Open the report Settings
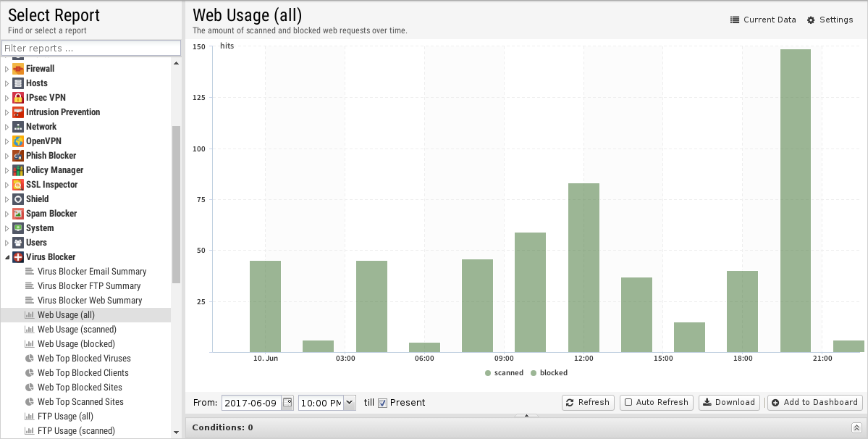Image resolution: width=868 pixels, height=439 pixels. [x=830, y=20]
